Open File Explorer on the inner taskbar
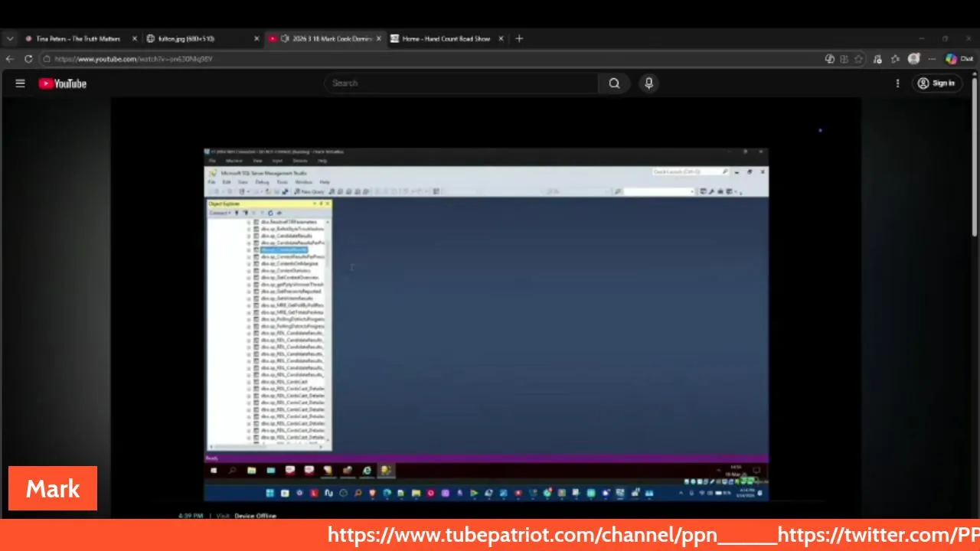Image resolution: width=980 pixels, height=551 pixels. click(x=252, y=471)
